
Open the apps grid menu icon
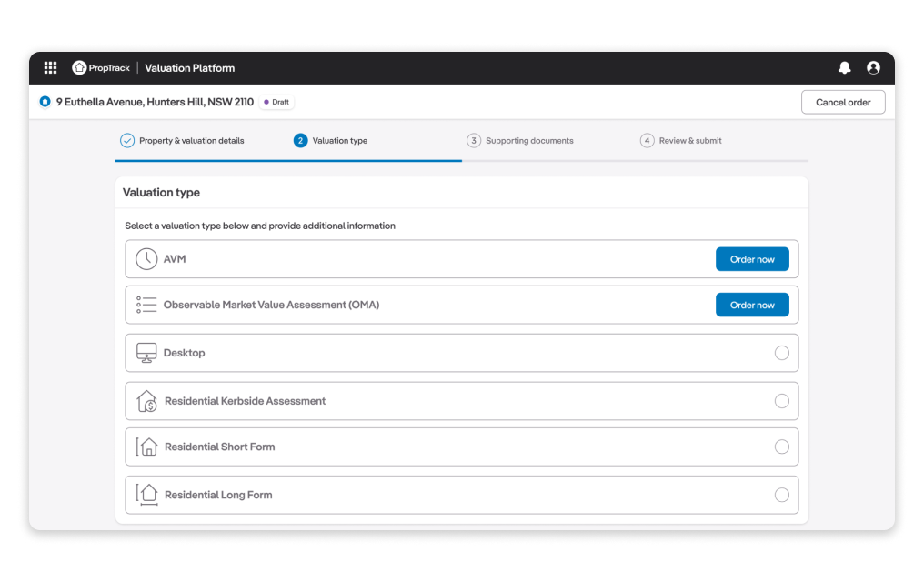[x=51, y=67]
